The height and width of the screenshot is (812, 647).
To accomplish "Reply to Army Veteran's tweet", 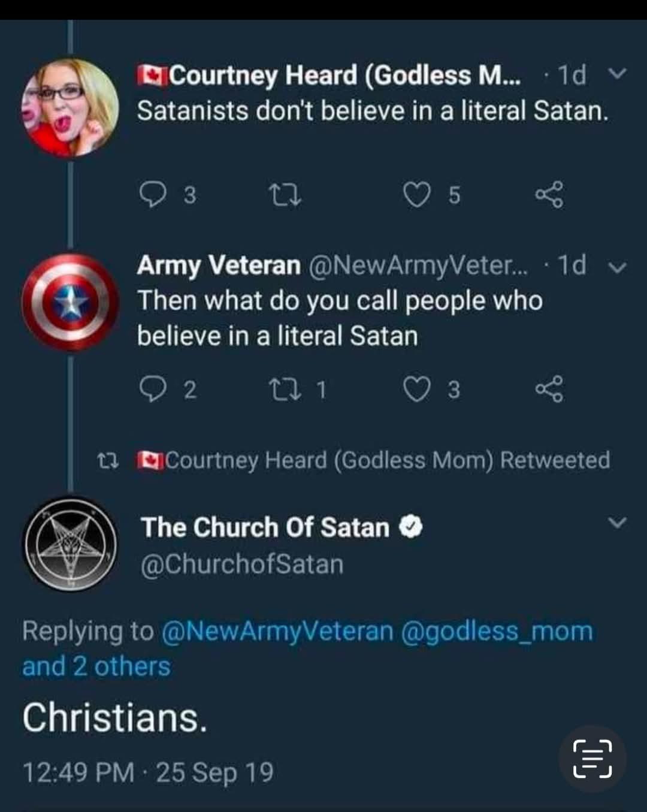I will click(153, 390).
